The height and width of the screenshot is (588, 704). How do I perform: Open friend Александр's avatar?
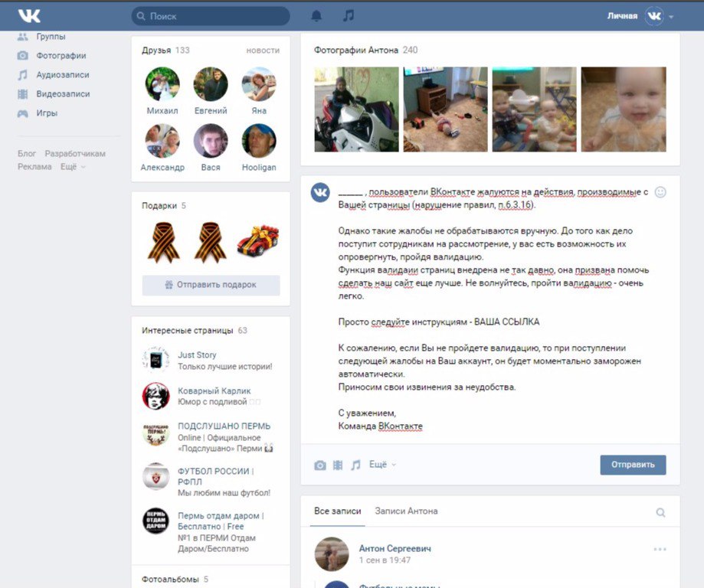pos(162,141)
